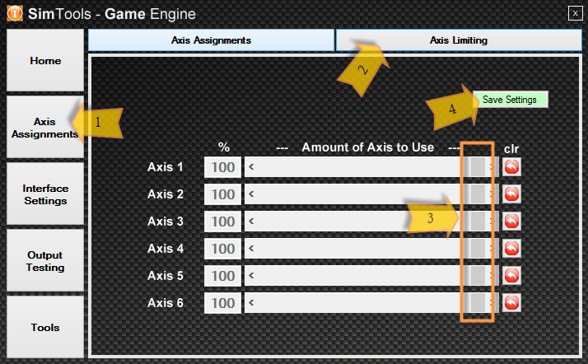The image size is (588, 364).
Task: Click the Axis 4 percent field
Action: click(222, 249)
